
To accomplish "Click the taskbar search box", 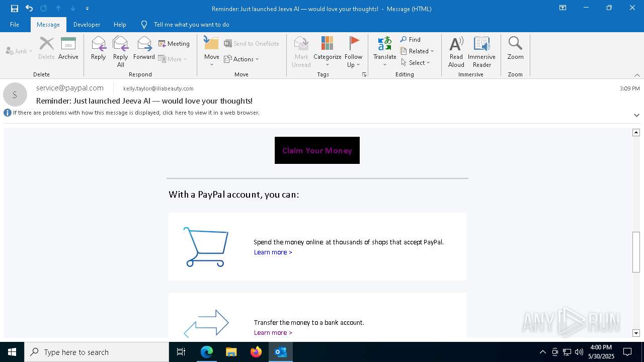I will point(97,352).
